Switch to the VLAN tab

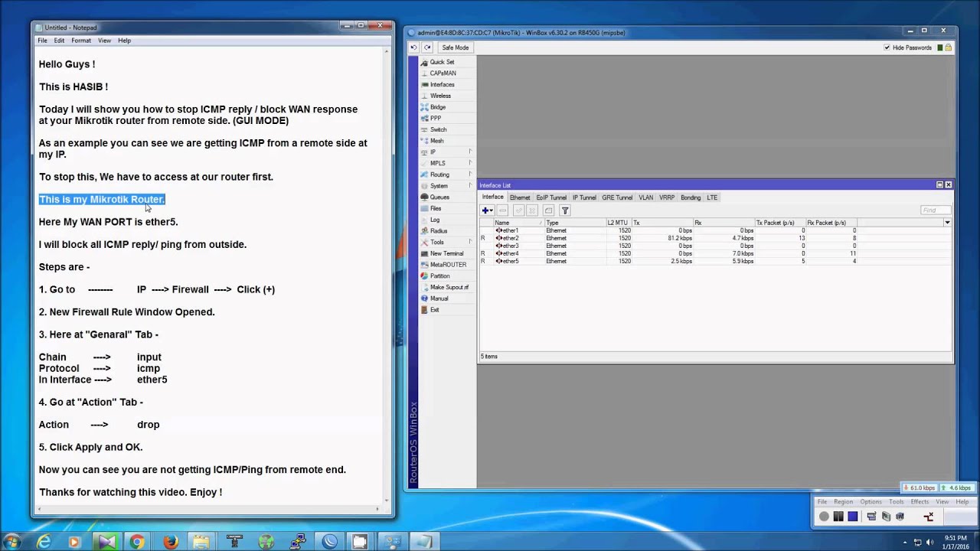click(646, 197)
